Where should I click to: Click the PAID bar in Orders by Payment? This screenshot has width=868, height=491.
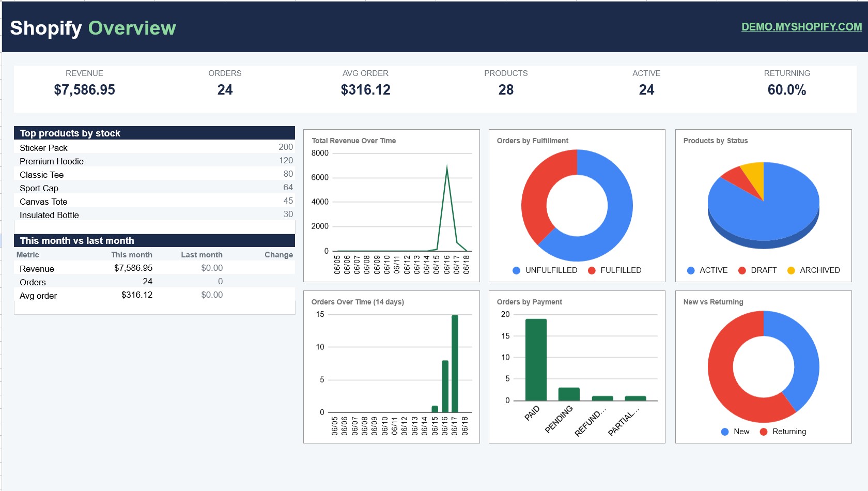[536, 360]
